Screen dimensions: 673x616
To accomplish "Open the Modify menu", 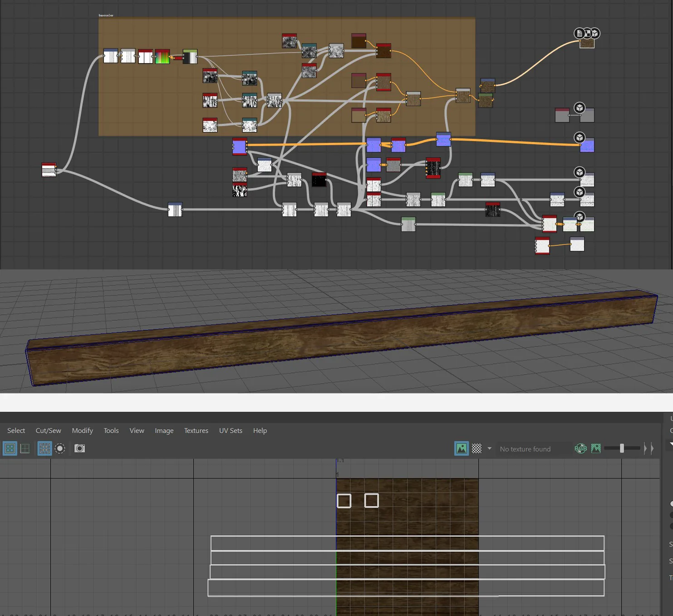I will pos(82,430).
